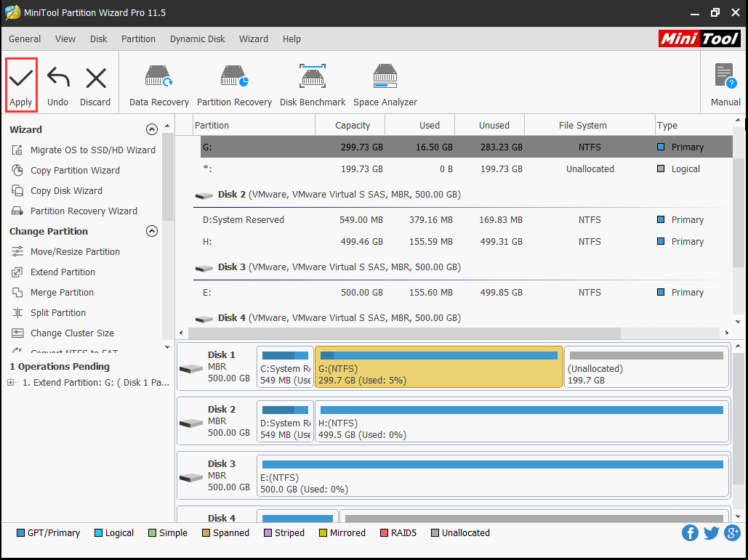Open the Partition menu
This screenshot has width=748, height=560.
pos(138,39)
